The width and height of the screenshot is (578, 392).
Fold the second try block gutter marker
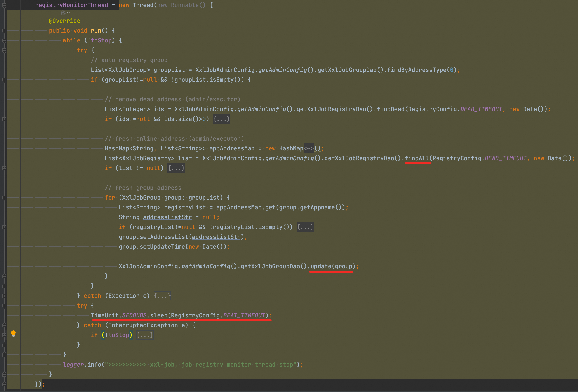click(x=4, y=306)
